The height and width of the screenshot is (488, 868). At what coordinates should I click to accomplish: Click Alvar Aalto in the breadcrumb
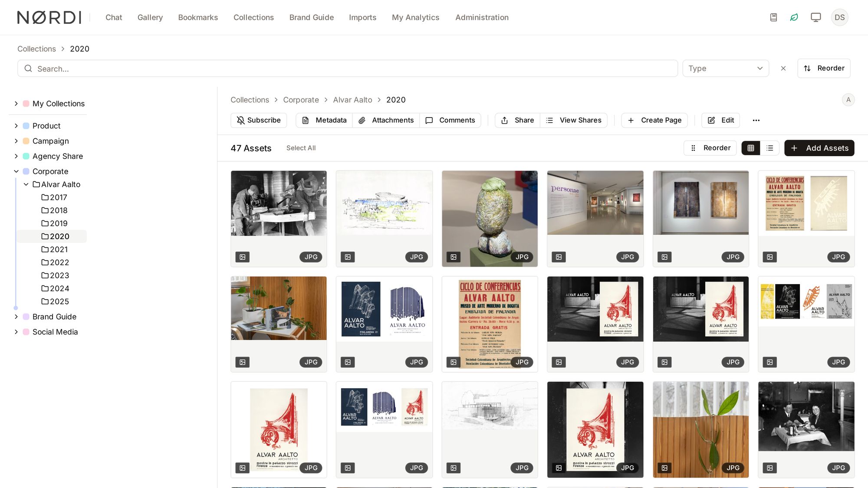[352, 100]
